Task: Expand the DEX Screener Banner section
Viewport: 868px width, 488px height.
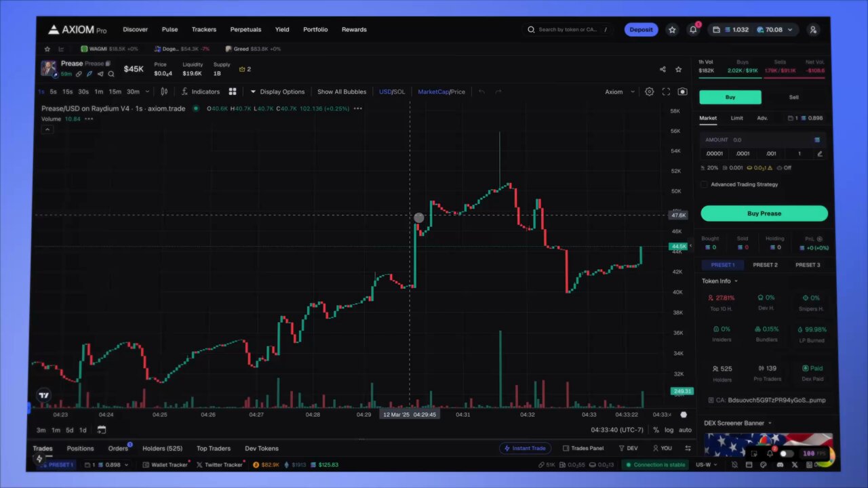Action: click(738, 423)
